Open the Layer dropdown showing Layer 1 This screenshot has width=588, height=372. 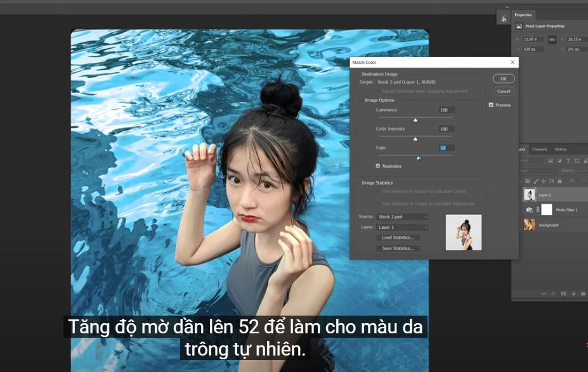402,228
